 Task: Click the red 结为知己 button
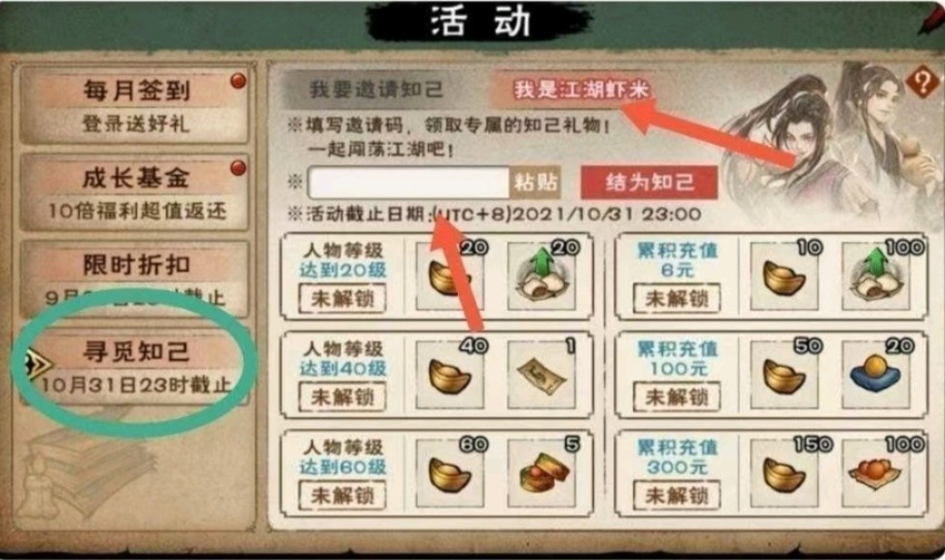point(649,182)
